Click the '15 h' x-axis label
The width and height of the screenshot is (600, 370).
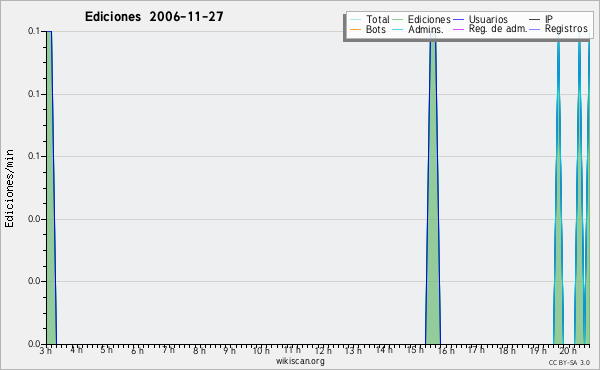click(415, 350)
